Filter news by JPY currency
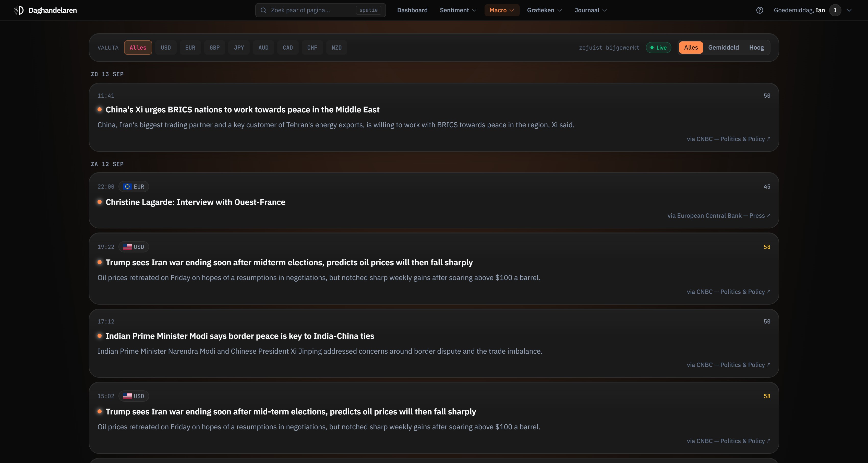The image size is (868, 463). pos(239,48)
